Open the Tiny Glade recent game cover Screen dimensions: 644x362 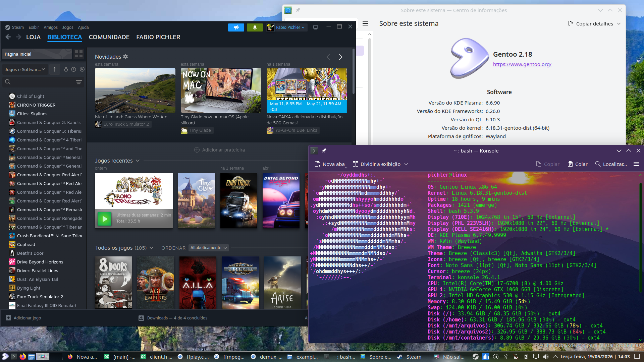[197, 201]
